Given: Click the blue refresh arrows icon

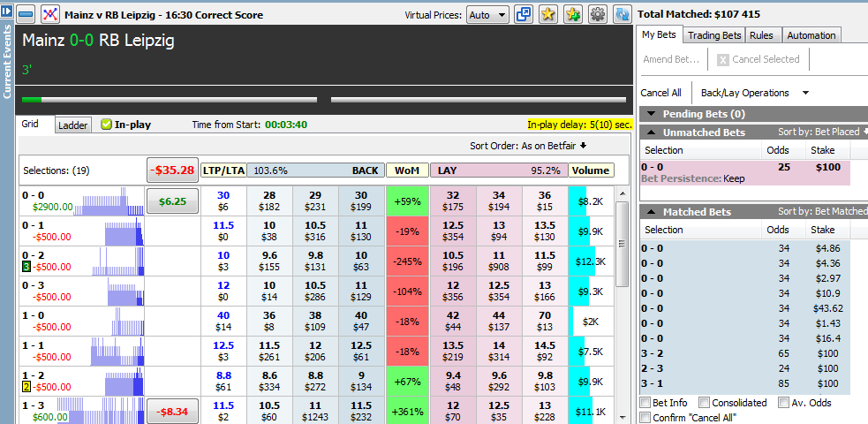Looking at the screenshot, I should [623, 14].
